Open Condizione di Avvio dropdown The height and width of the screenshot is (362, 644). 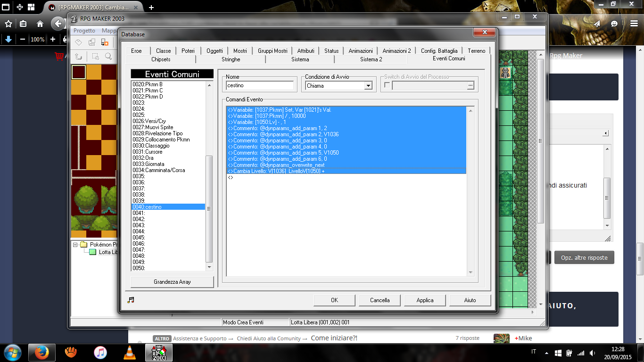coord(368,86)
